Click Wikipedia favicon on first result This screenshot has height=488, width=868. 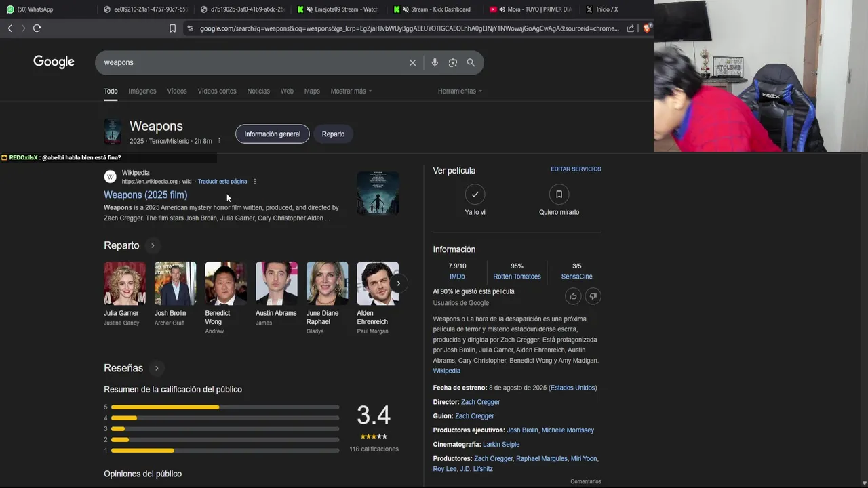click(x=110, y=177)
